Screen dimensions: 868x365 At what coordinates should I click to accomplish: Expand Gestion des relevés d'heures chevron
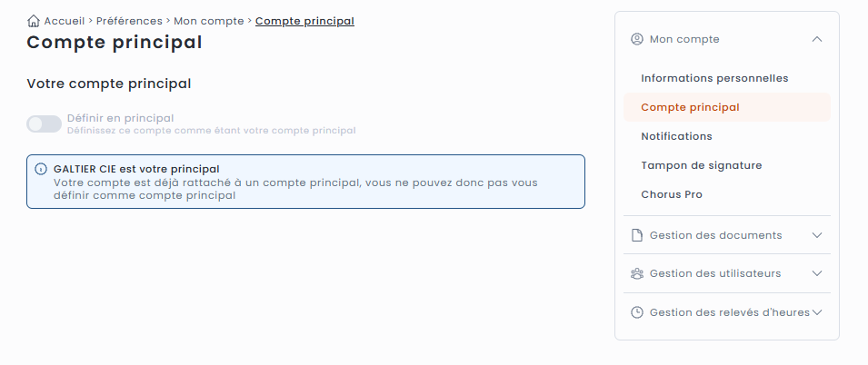817,312
